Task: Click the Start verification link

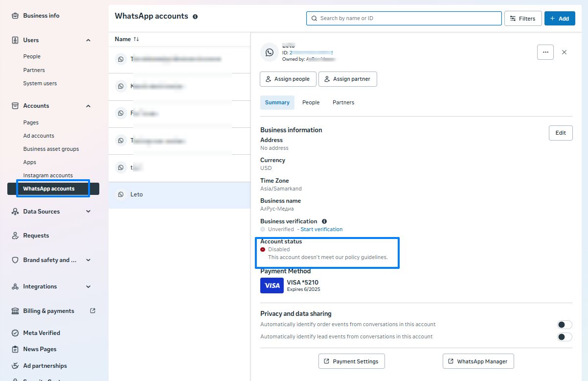Action: (x=321, y=229)
